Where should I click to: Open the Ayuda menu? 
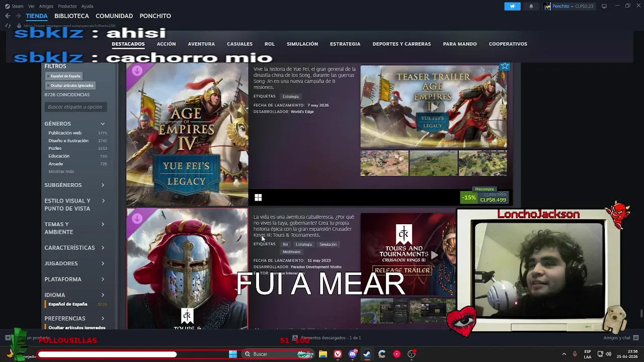[x=87, y=6]
